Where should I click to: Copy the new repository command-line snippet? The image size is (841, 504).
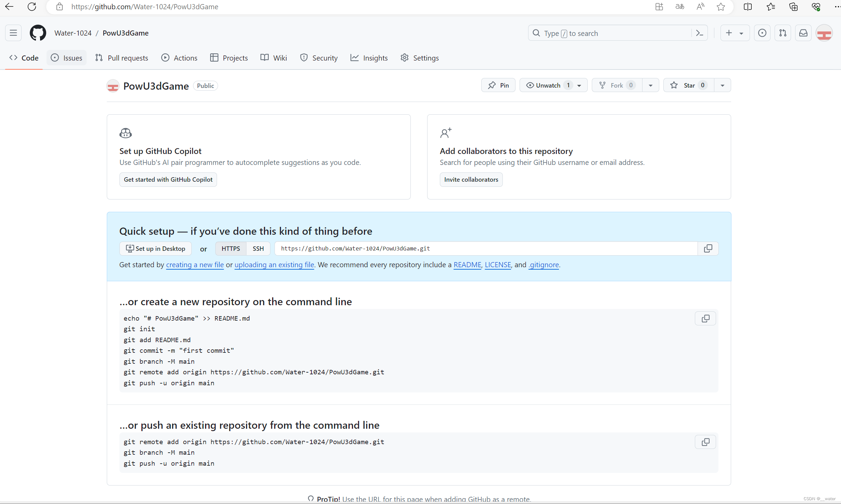(705, 319)
